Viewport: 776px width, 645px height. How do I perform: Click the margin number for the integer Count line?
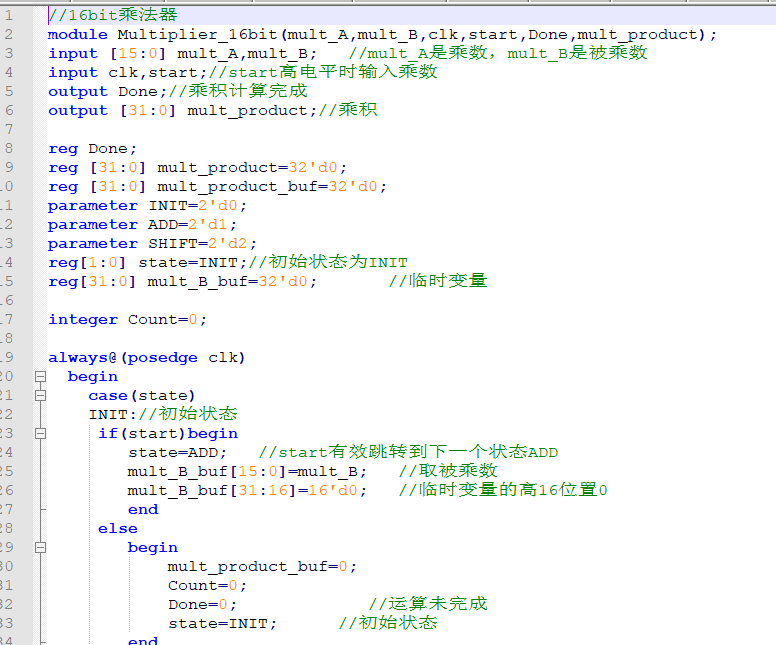coord(7,319)
